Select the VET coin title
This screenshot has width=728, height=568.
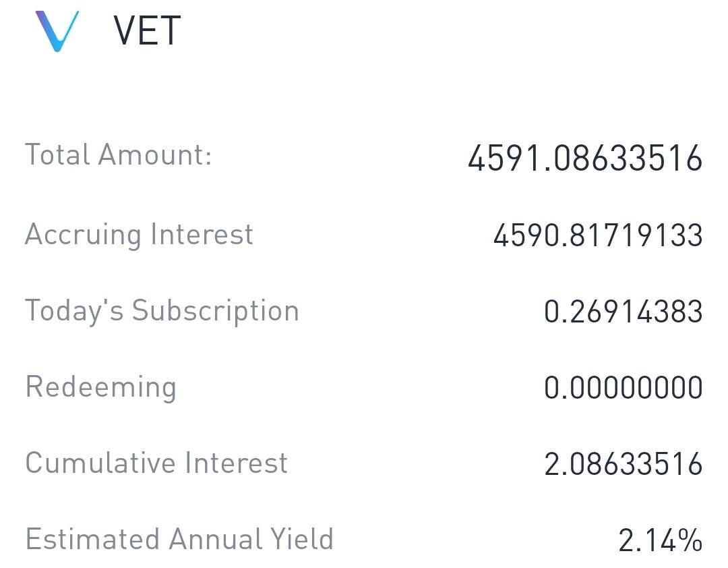click(147, 30)
